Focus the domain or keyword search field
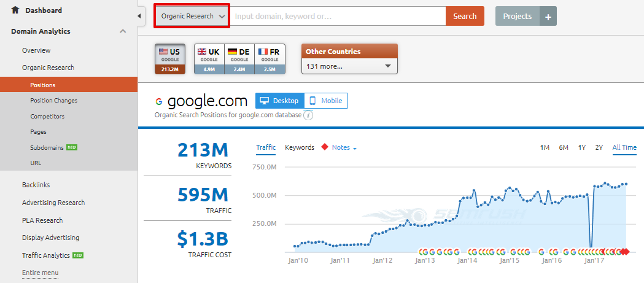644x283 pixels. (x=338, y=17)
